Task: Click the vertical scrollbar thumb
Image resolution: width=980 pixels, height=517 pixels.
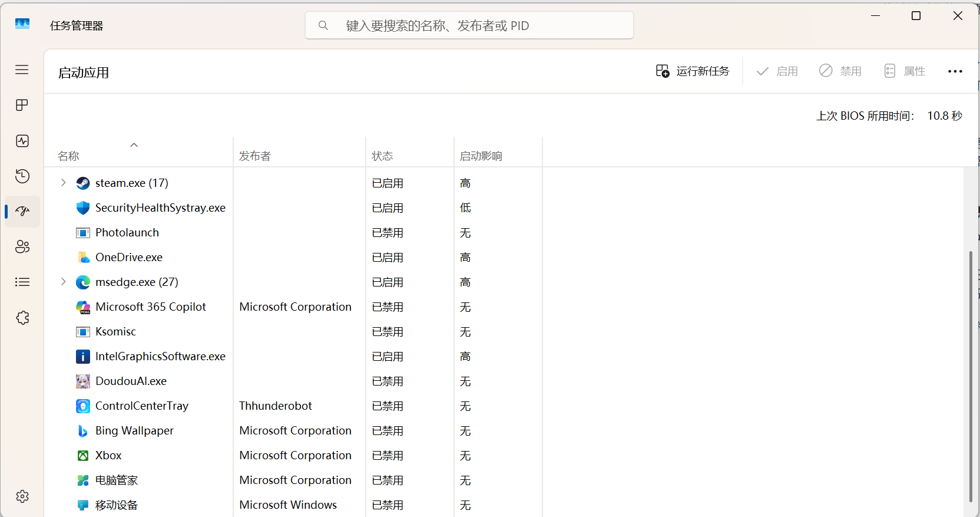Action: tap(971, 376)
